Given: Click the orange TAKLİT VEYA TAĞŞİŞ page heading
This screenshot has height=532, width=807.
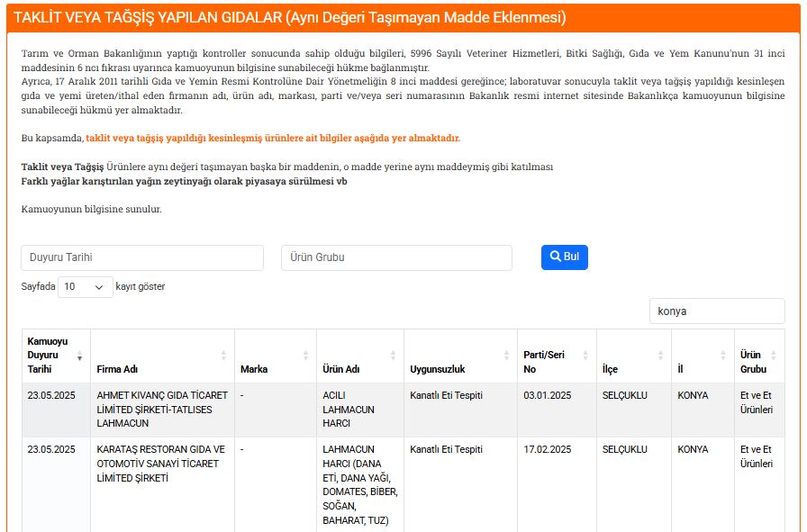Looking at the screenshot, I should [290, 17].
